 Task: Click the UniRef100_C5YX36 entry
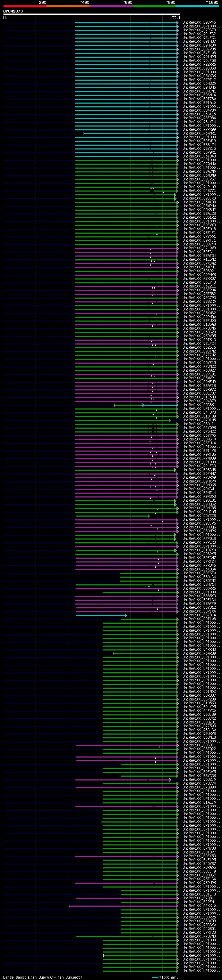coord(199,76)
